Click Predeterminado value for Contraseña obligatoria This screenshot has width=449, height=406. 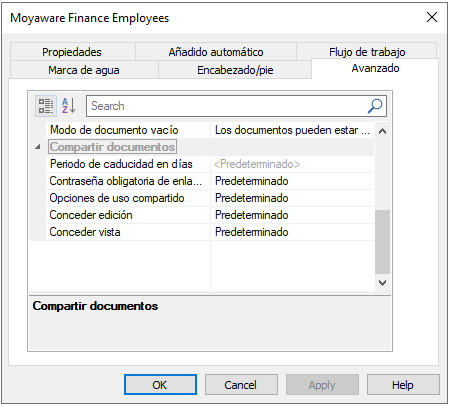292,181
